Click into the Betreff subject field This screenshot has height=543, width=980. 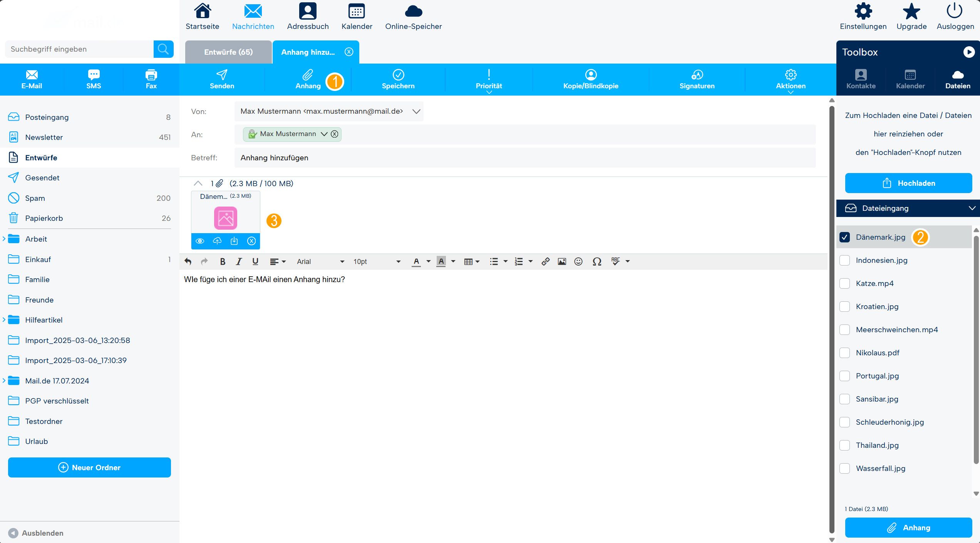525,158
